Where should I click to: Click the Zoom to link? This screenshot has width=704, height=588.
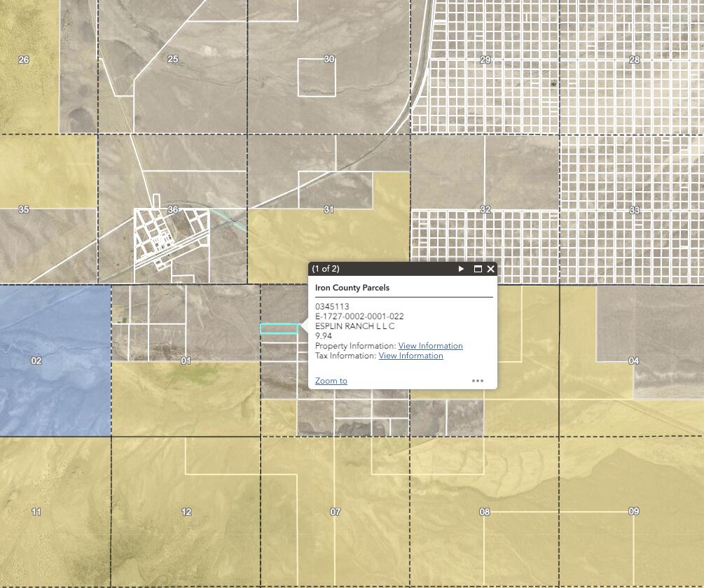pos(331,381)
